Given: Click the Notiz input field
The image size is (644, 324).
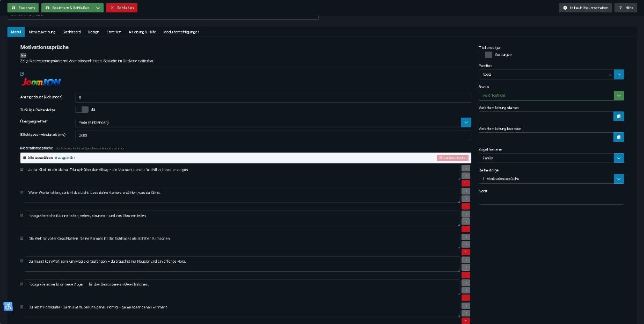Looking at the screenshot, I should (x=551, y=199).
